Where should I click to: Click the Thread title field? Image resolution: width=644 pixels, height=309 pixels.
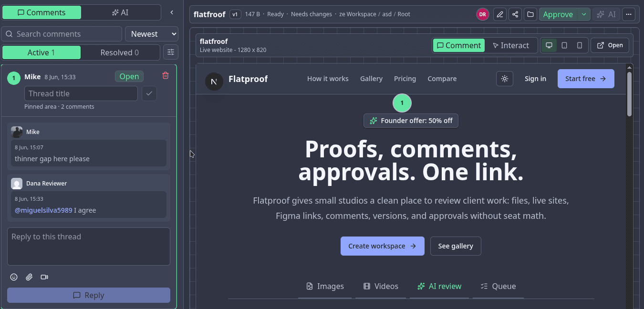pos(81,93)
